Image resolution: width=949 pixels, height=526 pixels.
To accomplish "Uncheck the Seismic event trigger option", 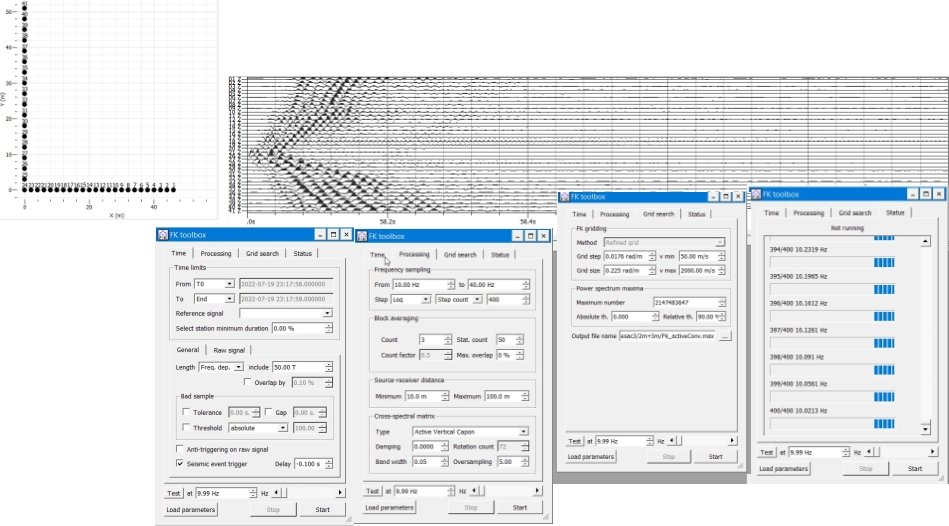I will 180,463.
